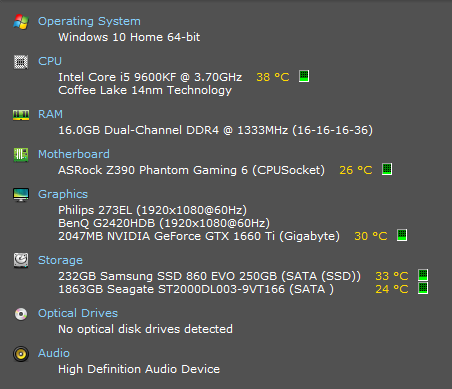Screen dimensions: 452x389
Task: Click CPU temperature indicator beside 38 °C
Action: click(x=304, y=76)
